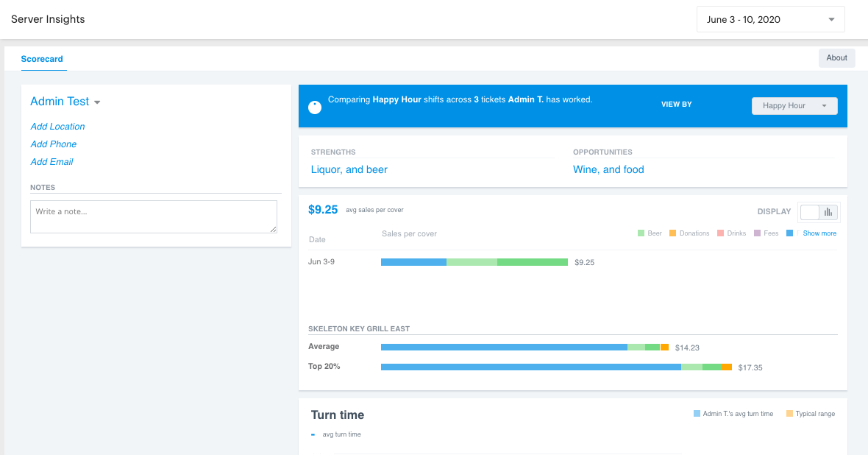
Task: Open the June 3 - 10, 2020 date dropdown
Action: point(770,18)
